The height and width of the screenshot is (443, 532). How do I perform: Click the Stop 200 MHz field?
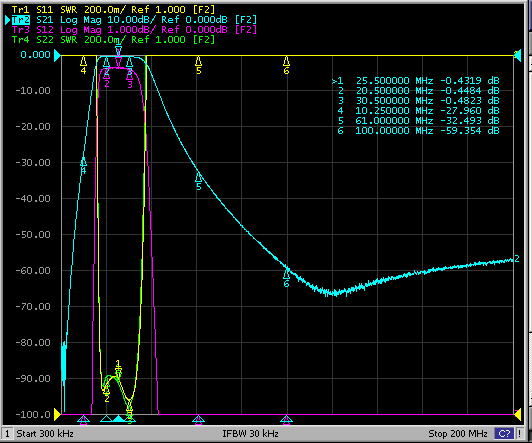pos(458,434)
